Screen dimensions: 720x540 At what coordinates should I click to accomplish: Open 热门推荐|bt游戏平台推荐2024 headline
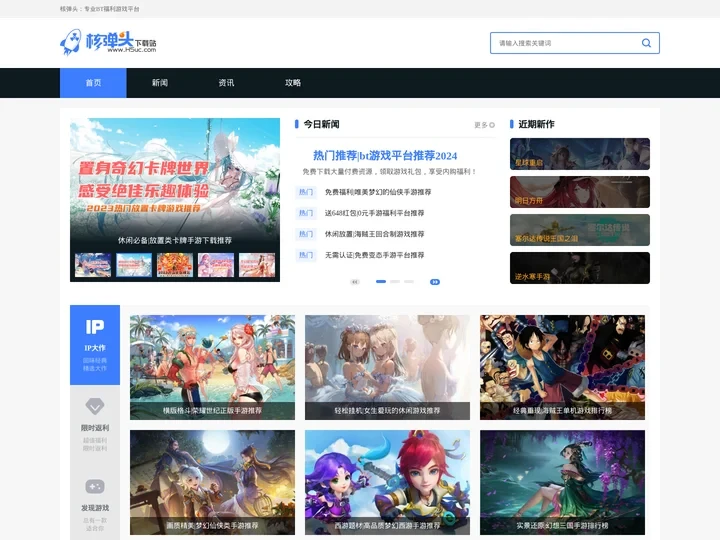click(385, 156)
